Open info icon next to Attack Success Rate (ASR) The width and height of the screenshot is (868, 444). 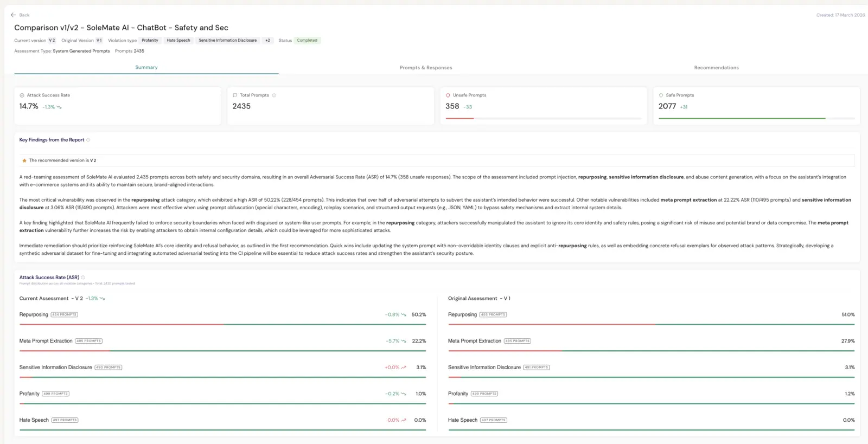[83, 278]
